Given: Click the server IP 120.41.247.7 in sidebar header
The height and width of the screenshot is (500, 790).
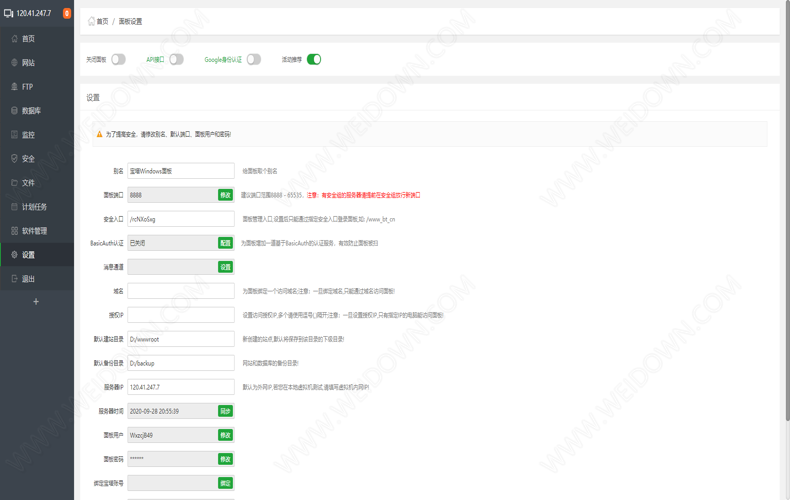Looking at the screenshot, I should [x=34, y=13].
